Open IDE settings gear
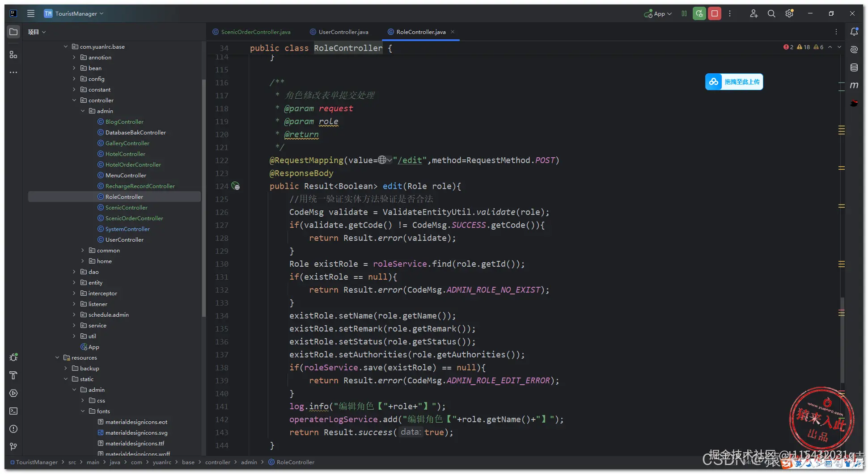The image size is (868, 474). coord(789,13)
